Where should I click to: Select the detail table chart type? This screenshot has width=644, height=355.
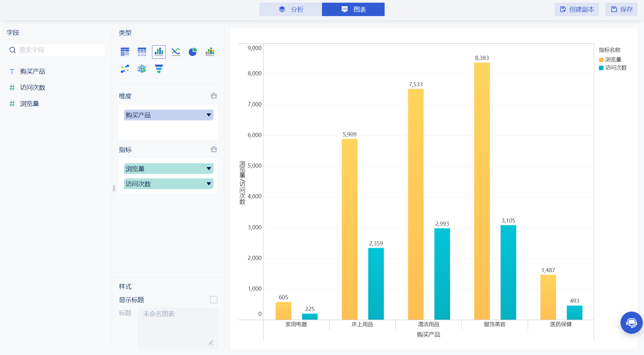click(x=142, y=52)
